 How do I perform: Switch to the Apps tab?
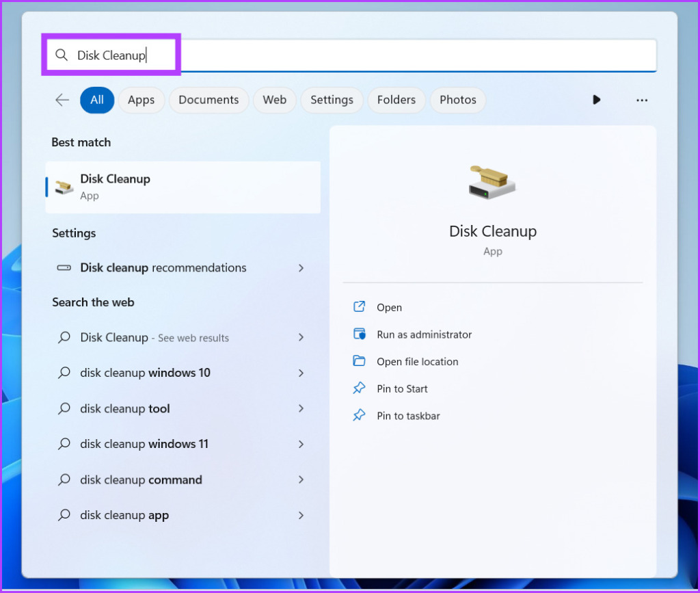click(141, 100)
